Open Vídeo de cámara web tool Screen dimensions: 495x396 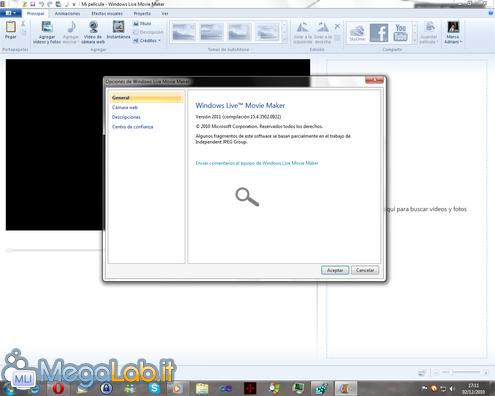(93, 32)
